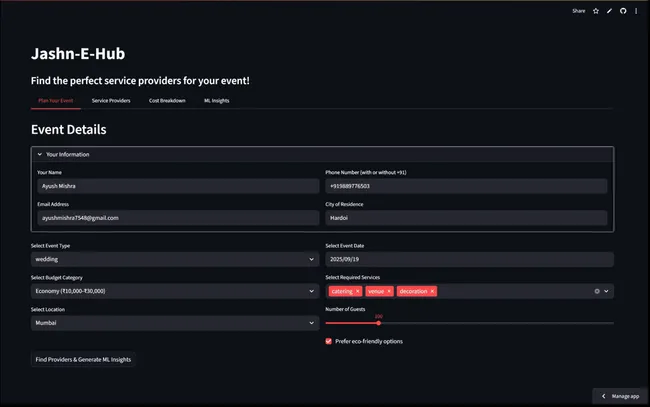650x407 pixels.
Task: Click the Share button
Action: pos(579,11)
